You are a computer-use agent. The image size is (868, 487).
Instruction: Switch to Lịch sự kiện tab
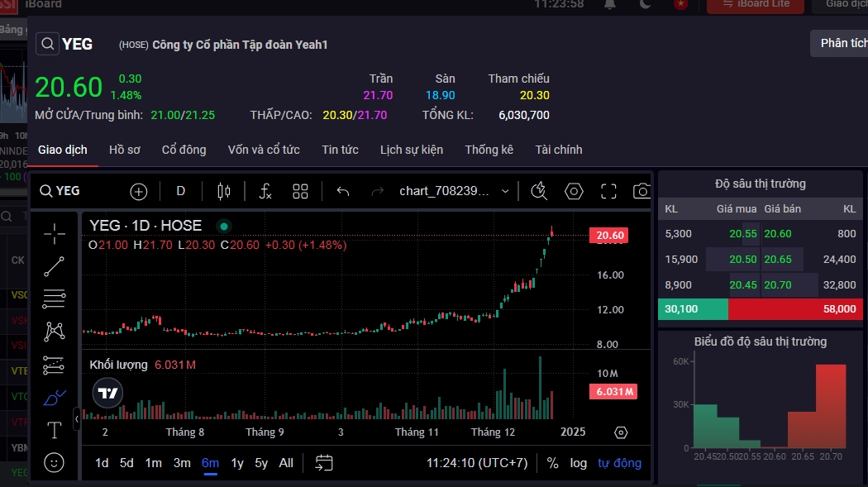point(412,150)
